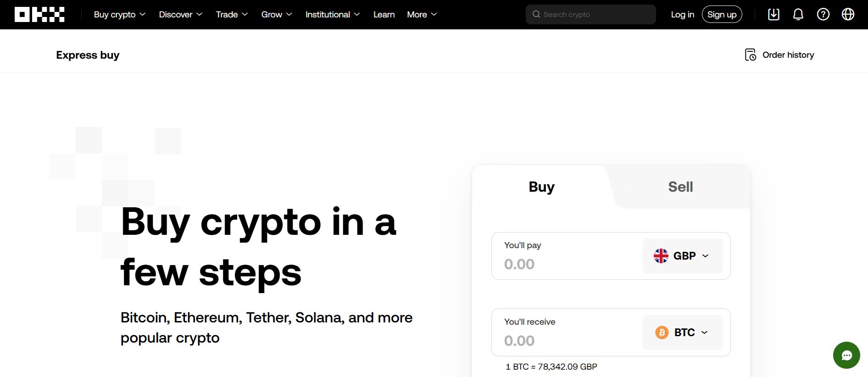Open the help question mark icon
This screenshot has height=377, width=868.
pos(823,15)
